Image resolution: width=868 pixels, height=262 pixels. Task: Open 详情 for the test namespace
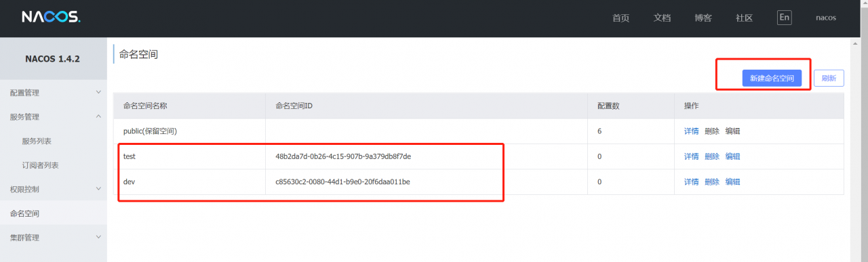coord(691,156)
